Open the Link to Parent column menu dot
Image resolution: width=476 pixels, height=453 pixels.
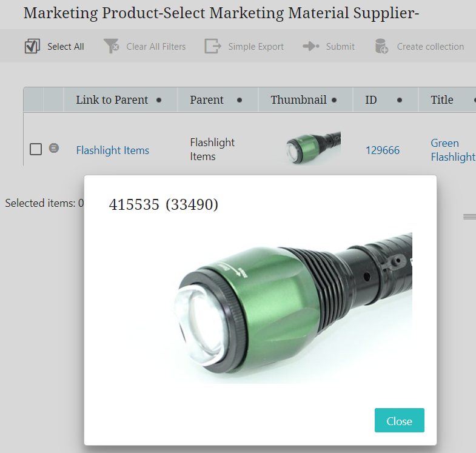click(159, 100)
